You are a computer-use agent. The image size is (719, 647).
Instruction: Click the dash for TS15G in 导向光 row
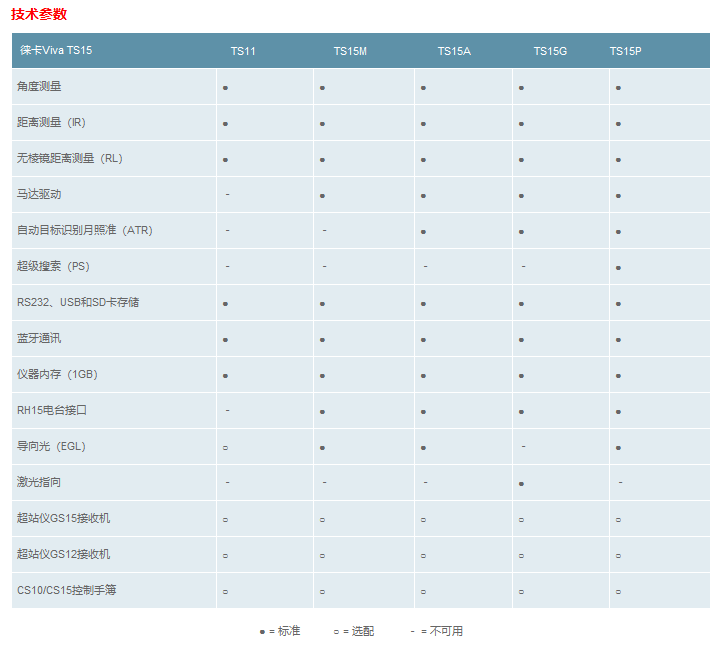pyautogui.click(x=523, y=446)
